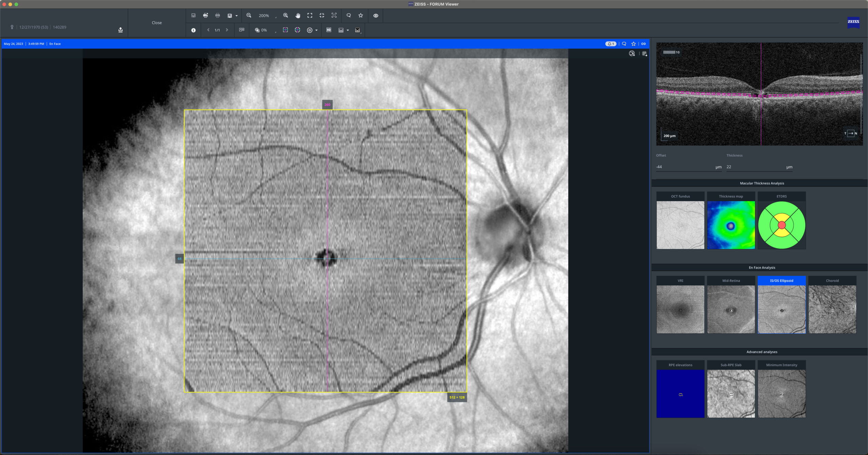This screenshot has height=455, width=868.
Task: Select the OCT fundus thumbnail
Action: (x=680, y=221)
